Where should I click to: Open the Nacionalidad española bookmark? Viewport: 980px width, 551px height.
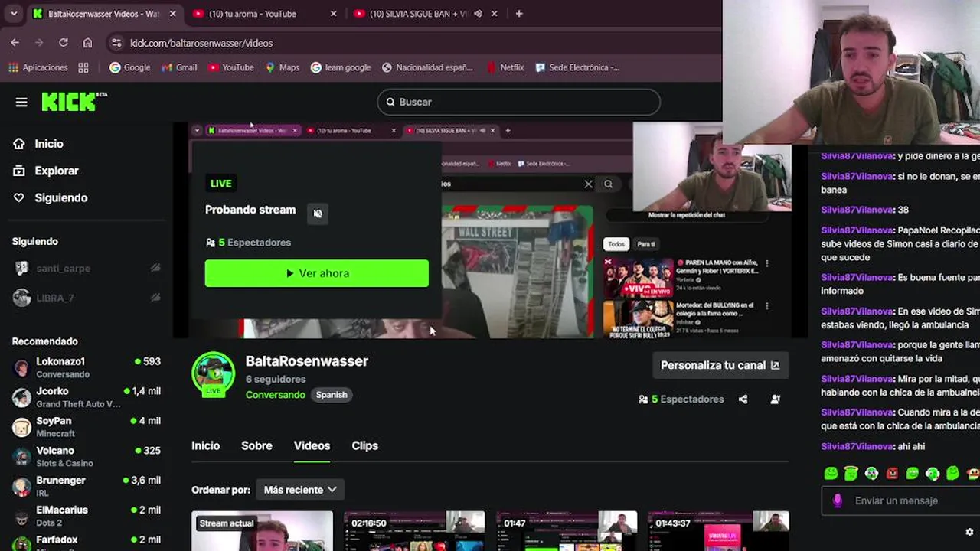tap(427, 67)
